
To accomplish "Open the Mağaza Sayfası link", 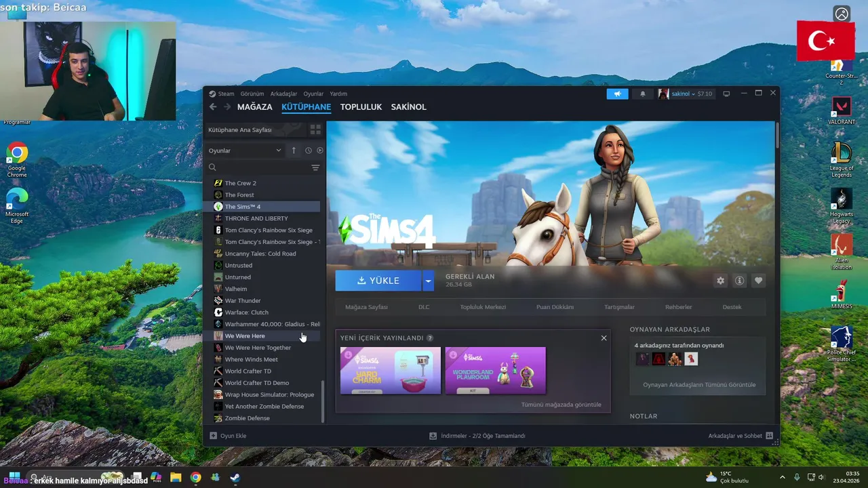I will coord(366,307).
